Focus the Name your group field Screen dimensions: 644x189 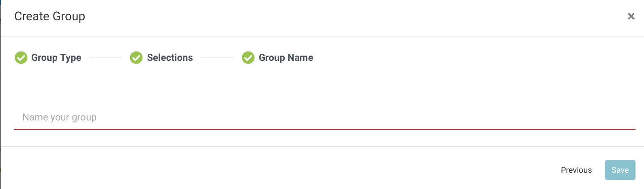325,117
